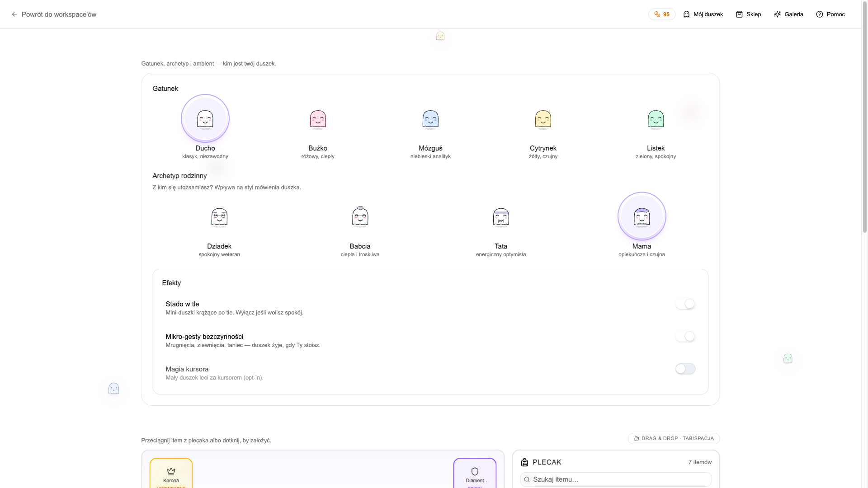Toggle Mikro-gesty bezczynności switch
Screen dimensions: 868x488
(x=685, y=336)
